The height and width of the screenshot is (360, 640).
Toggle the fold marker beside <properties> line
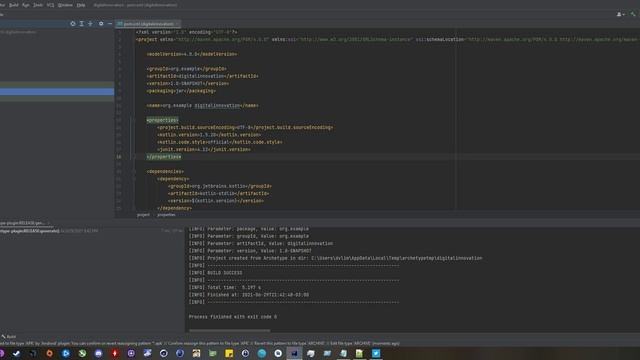coord(133,120)
